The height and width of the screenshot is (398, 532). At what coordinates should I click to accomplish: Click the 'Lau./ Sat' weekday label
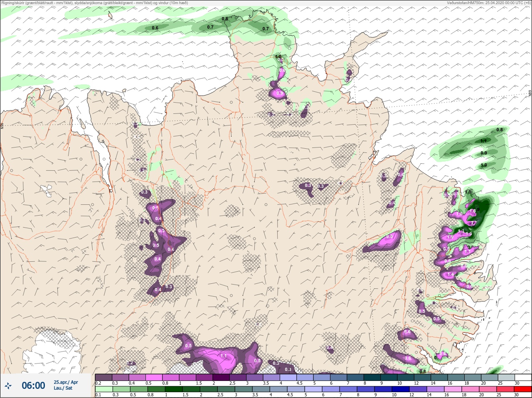pyautogui.click(x=63, y=388)
